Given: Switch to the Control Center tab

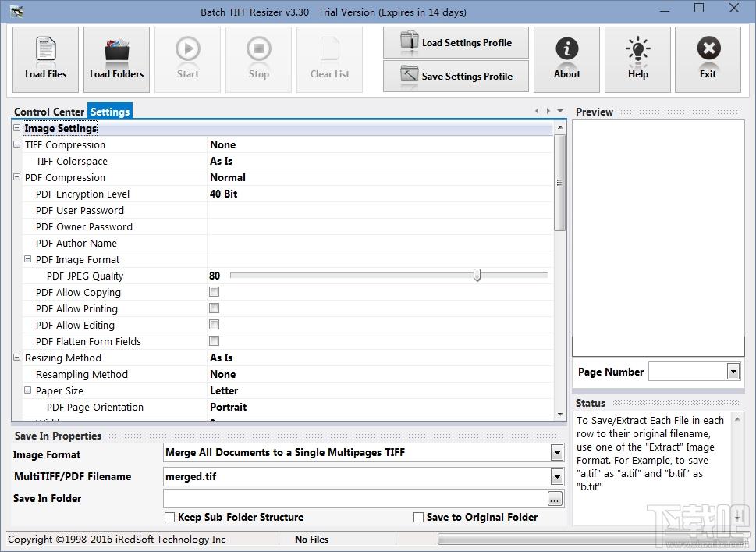Looking at the screenshot, I should coord(49,112).
